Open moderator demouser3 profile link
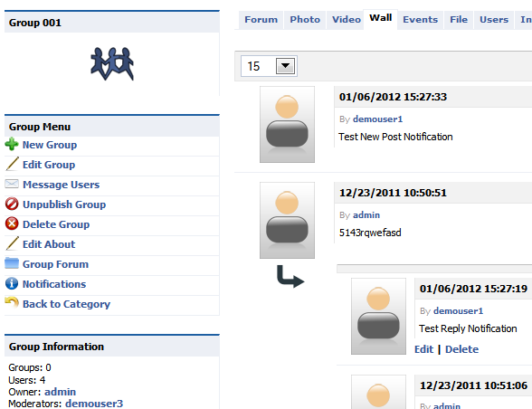The height and width of the screenshot is (409, 532). coord(94,404)
